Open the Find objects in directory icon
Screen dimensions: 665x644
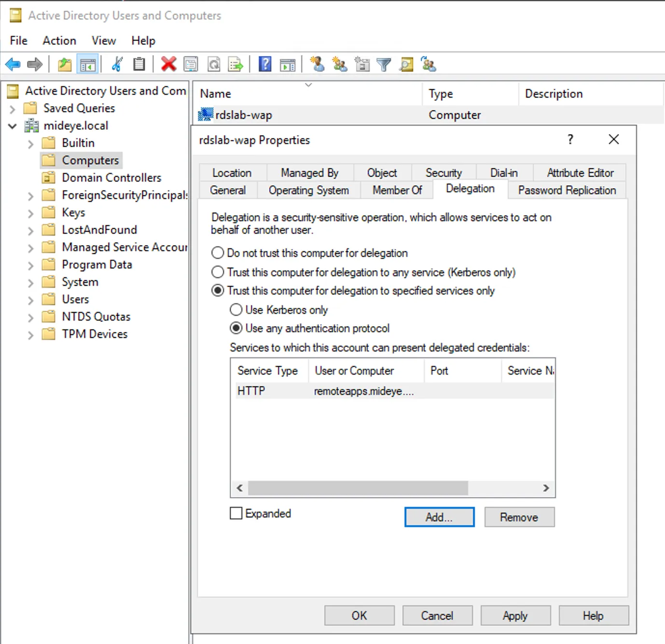(x=406, y=64)
